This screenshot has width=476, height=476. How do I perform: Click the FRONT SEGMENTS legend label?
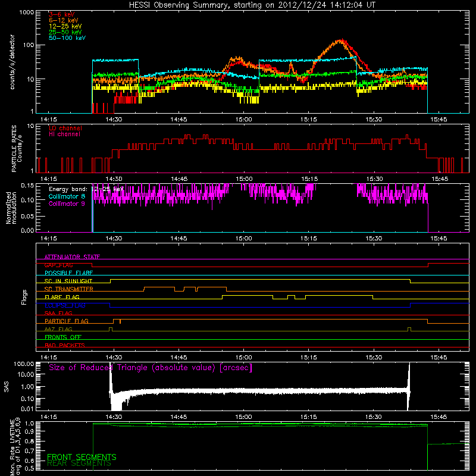click(x=82, y=457)
